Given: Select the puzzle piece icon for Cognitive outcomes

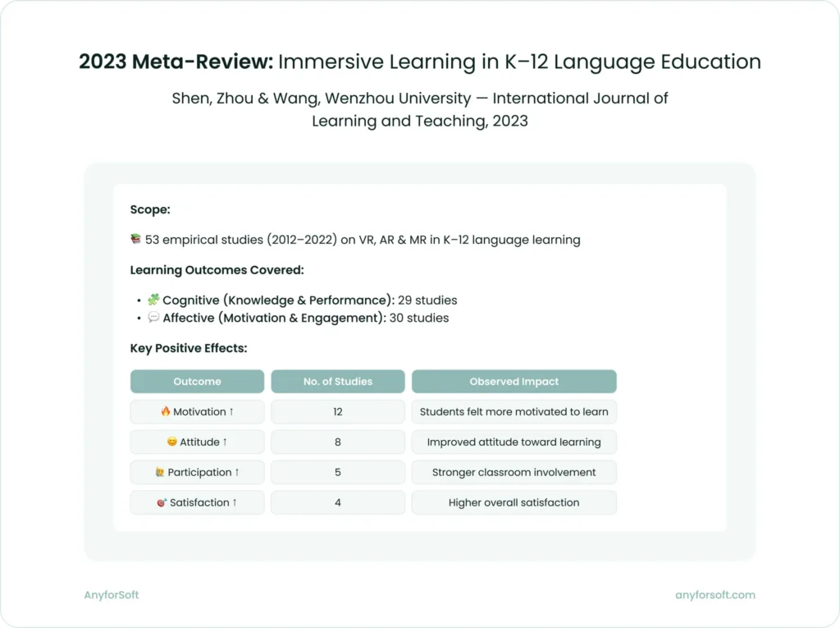Looking at the screenshot, I should 154,300.
